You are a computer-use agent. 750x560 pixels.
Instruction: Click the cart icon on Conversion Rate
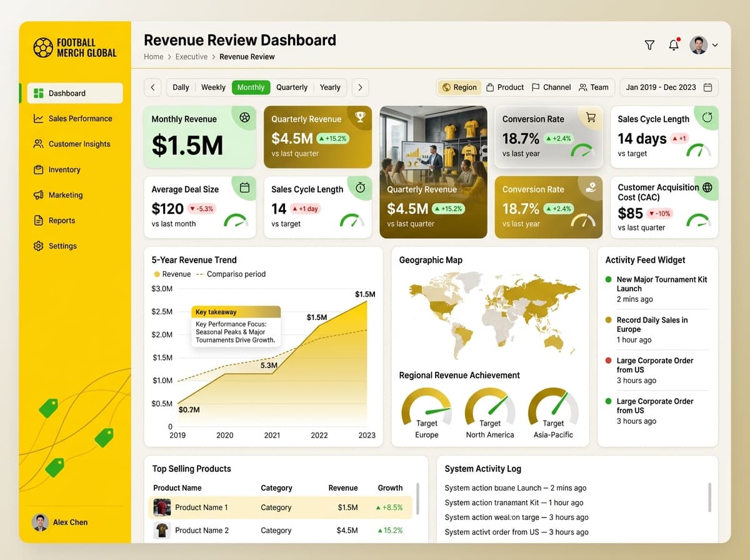click(591, 117)
